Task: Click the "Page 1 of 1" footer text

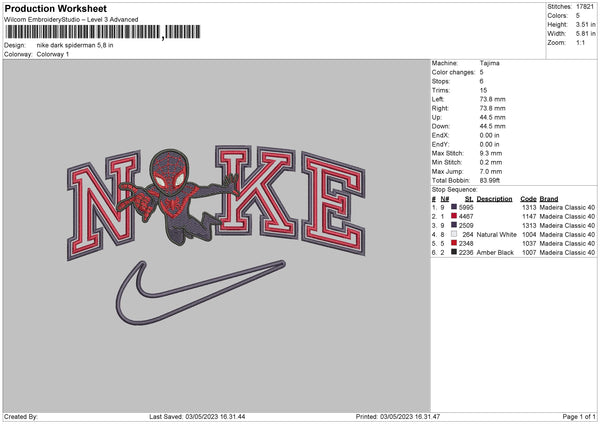Action: (579, 417)
